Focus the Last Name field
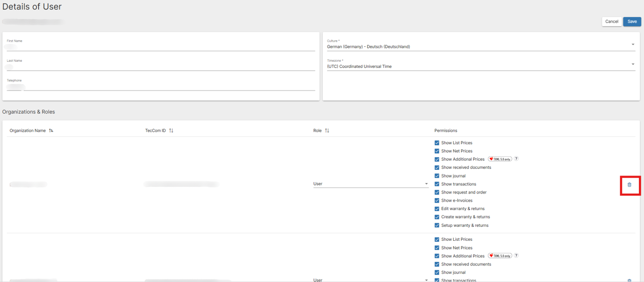The image size is (644, 282). point(161,66)
